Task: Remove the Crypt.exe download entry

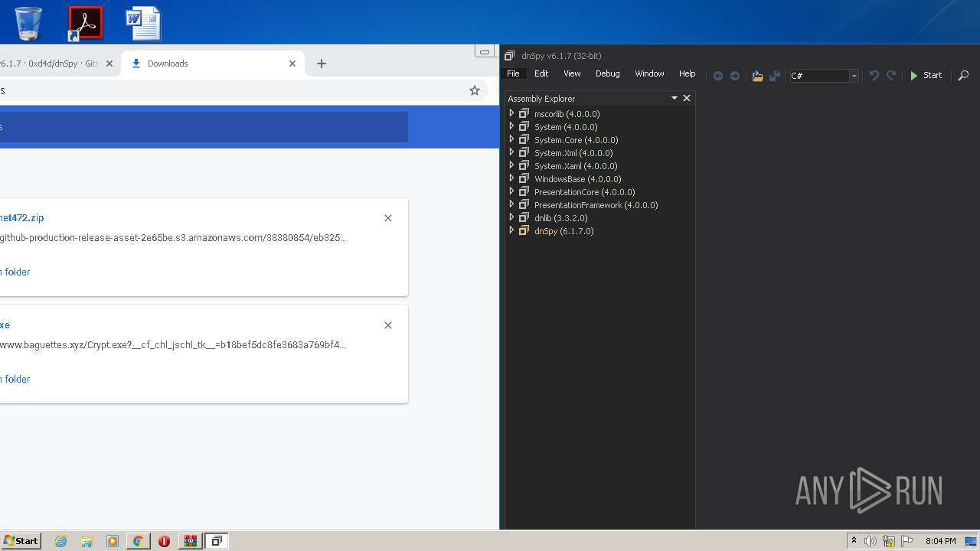Action: 388,325
